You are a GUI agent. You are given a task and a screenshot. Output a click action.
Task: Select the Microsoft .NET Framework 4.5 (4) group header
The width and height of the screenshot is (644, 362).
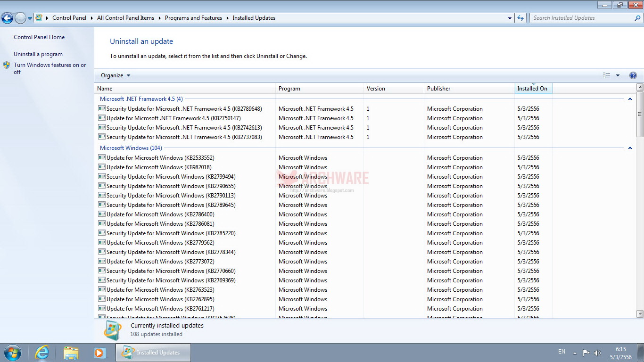141,99
